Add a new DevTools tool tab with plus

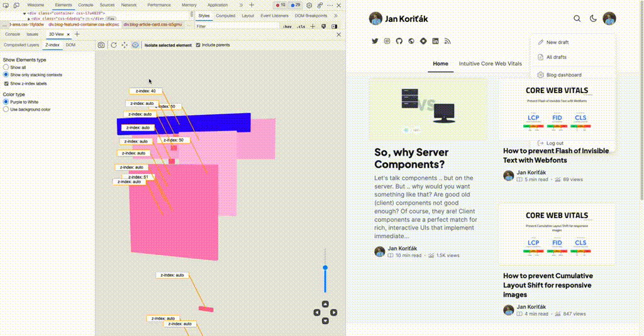(x=252, y=5)
